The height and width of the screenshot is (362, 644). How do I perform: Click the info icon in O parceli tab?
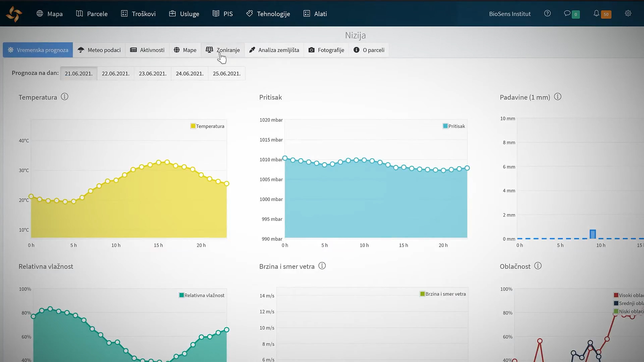357,50
